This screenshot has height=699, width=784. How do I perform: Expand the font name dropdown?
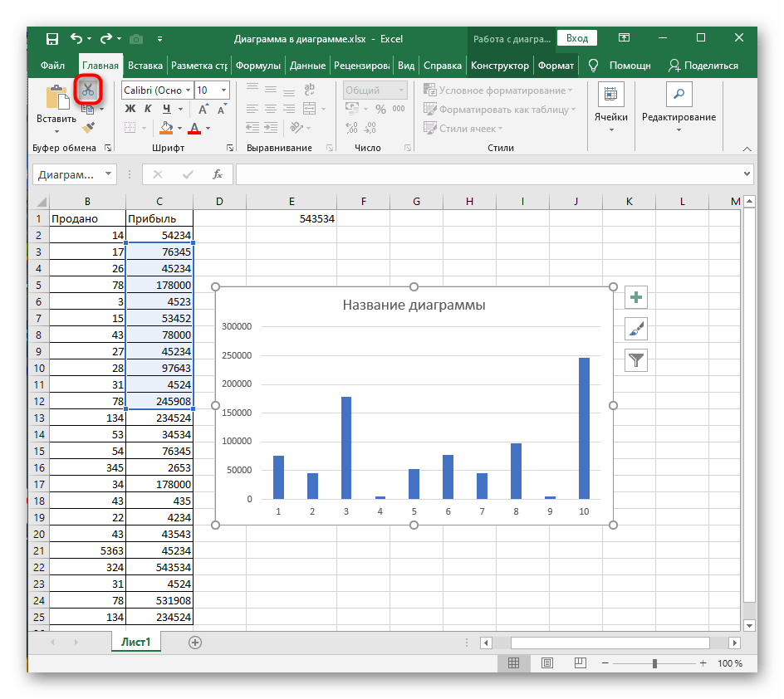(189, 90)
